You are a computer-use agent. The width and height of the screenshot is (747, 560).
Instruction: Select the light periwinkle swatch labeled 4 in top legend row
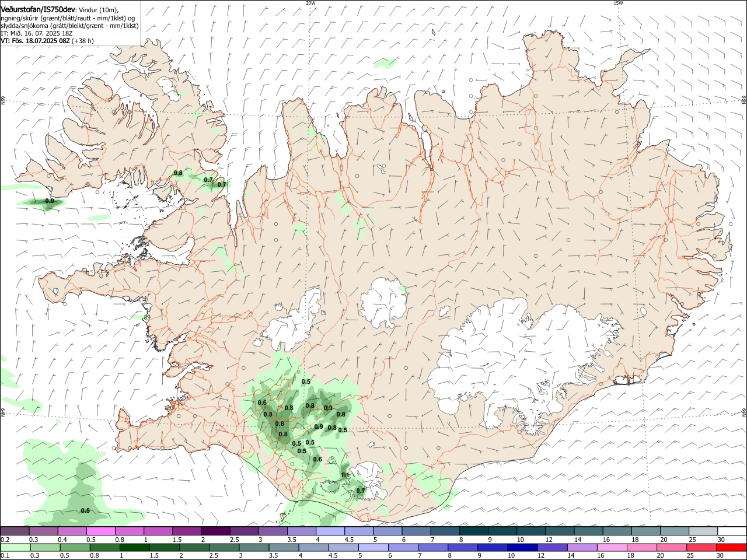tap(330, 531)
